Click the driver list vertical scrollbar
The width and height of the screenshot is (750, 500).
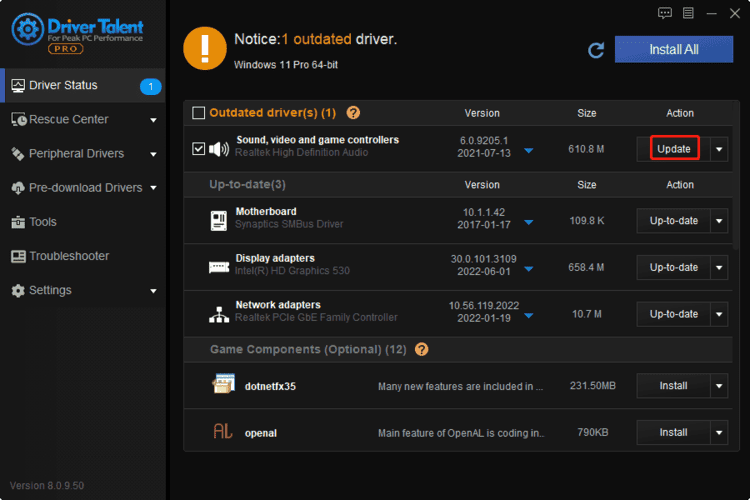[736, 176]
